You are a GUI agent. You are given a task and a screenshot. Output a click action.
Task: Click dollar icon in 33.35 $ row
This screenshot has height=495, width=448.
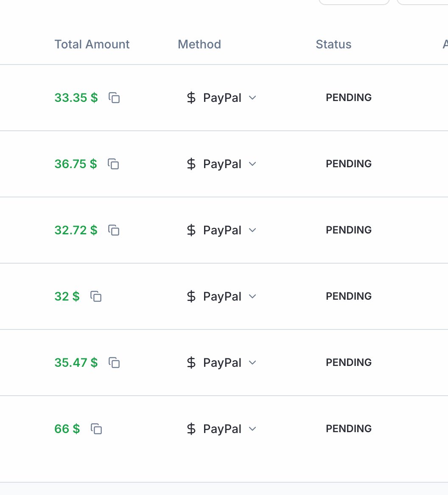pyautogui.click(x=191, y=98)
